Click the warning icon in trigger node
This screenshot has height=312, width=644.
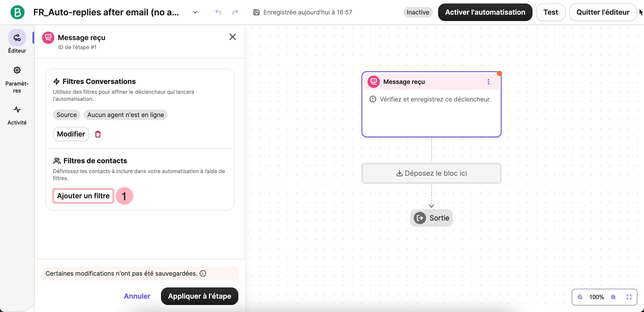(x=373, y=99)
